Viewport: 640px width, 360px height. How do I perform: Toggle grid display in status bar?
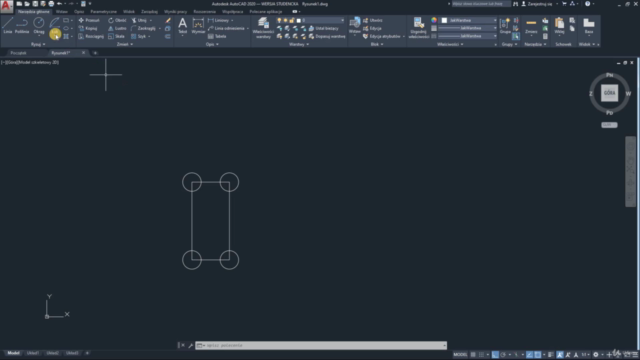click(x=473, y=355)
